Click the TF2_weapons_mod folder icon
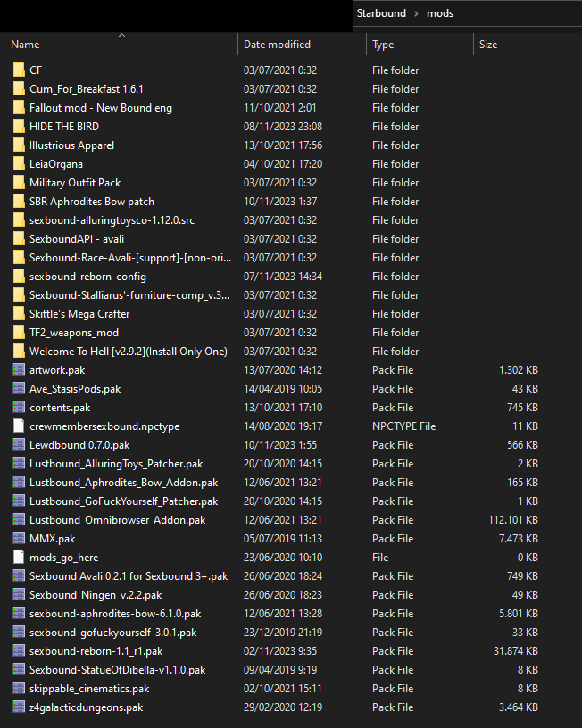 (19, 333)
